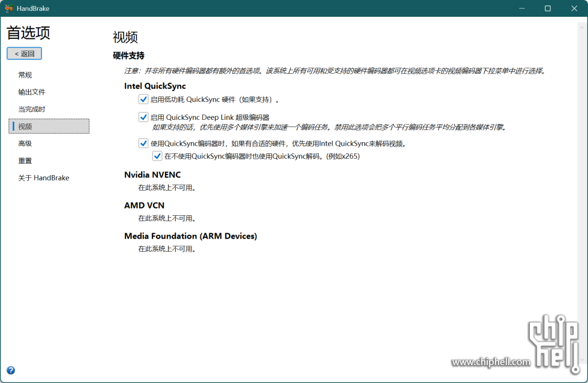
Task: Toggle 启用 QuickSync Deep Link 超级编码器 checkbox
Action: click(x=143, y=117)
